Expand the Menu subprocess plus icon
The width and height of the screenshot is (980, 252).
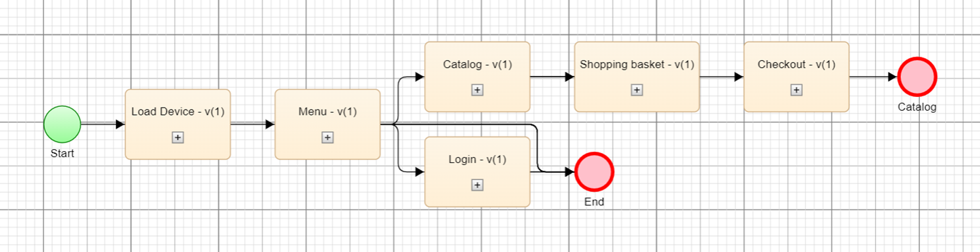[327, 137]
